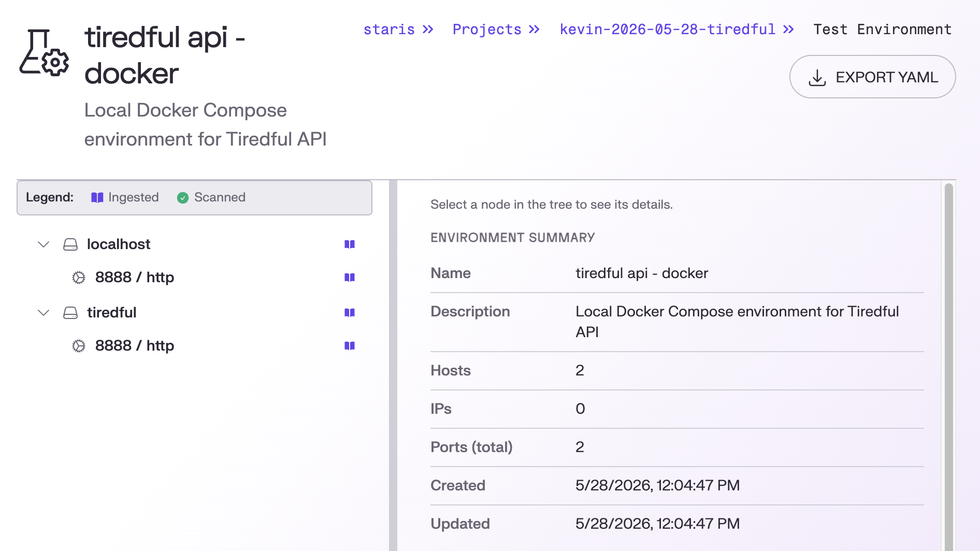The height and width of the screenshot is (551, 980).
Task: Click the Hosts row label
Action: [x=451, y=371]
